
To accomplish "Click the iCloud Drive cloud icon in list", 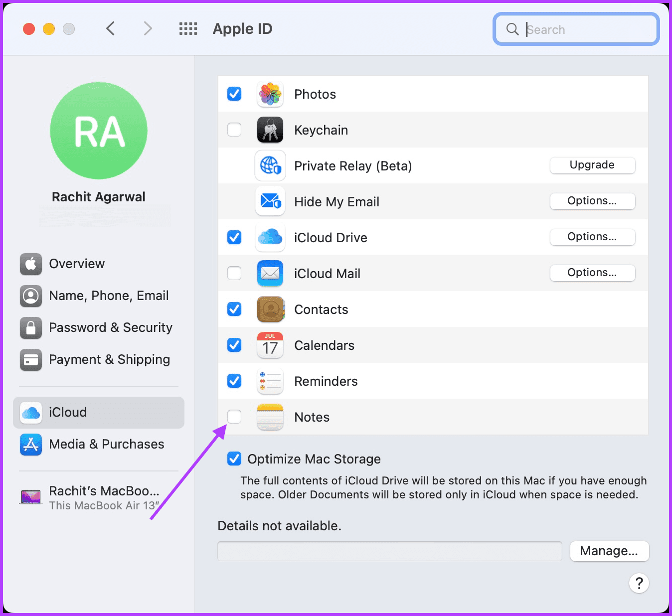I will [x=270, y=237].
